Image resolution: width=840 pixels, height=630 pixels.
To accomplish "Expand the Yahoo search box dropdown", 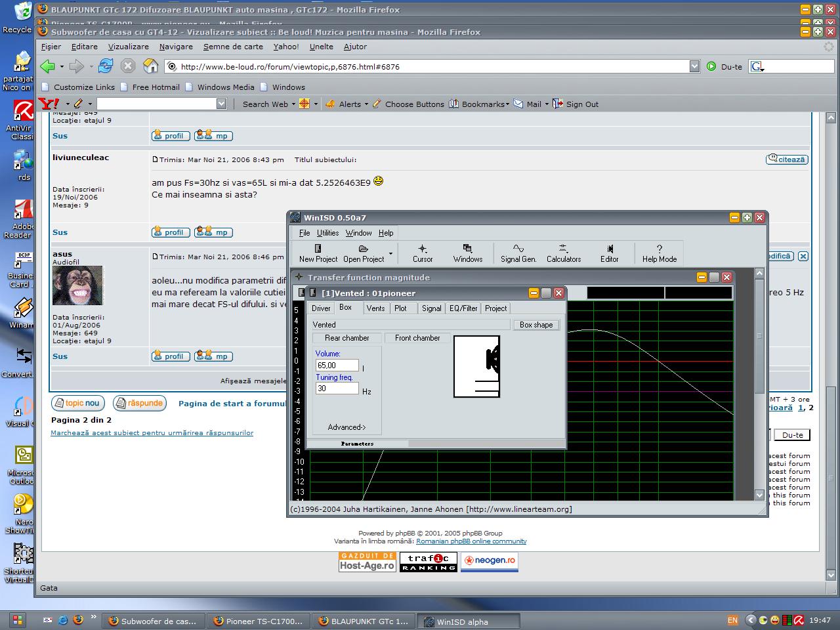I will point(221,104).
